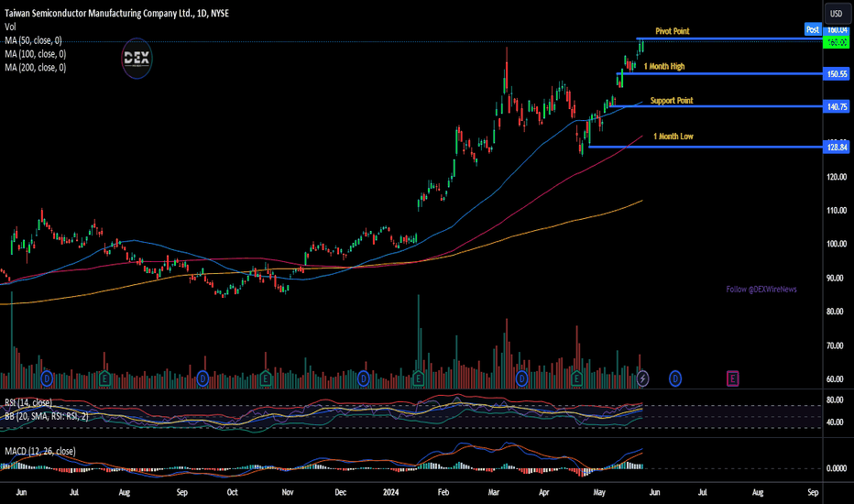This screenshot has width=854, height=504.
Task: Open the dividend D marker in March 2024
Action: pyautogui.click(x=521, y=378)
